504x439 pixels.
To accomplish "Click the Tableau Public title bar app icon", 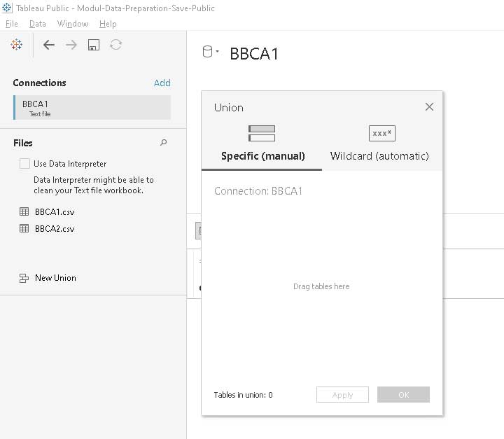I will pos(6,8).
